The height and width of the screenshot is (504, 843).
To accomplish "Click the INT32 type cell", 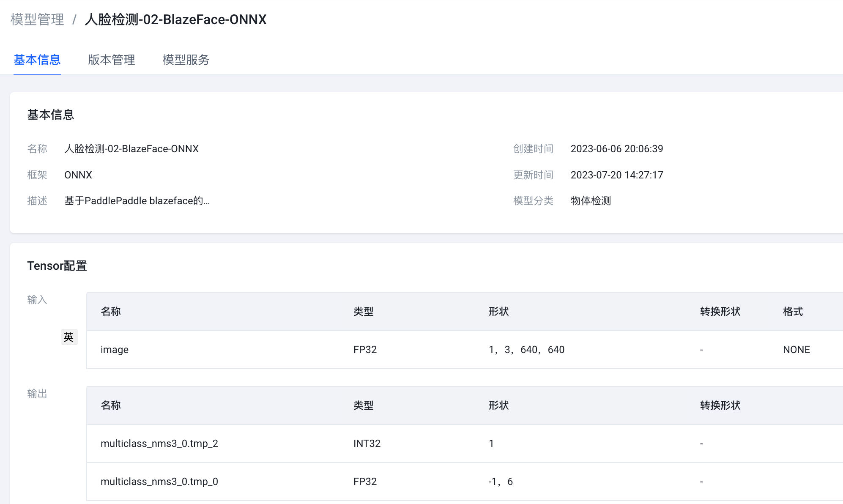I will pyautogui.click(x=367, y=444).
